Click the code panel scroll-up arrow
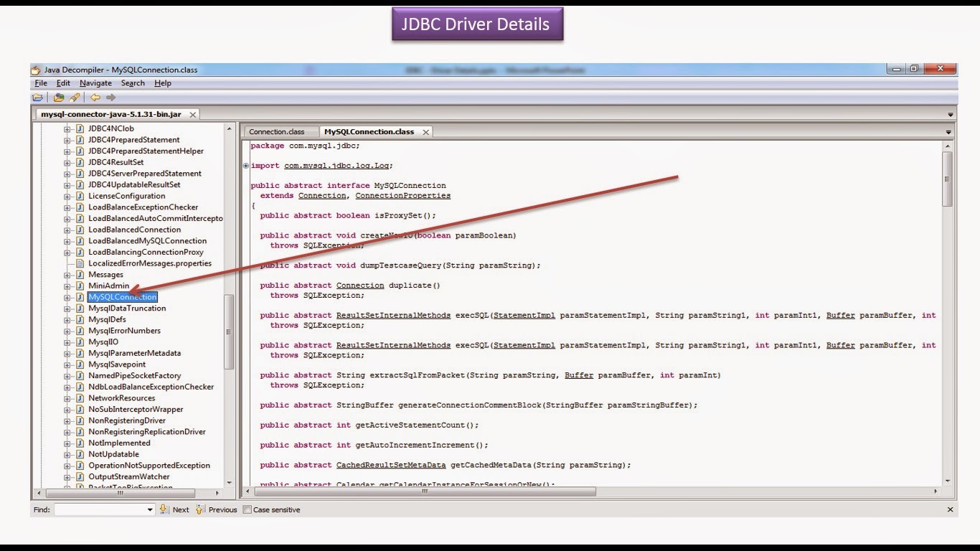The image size is (980, 551). (948, 146)
